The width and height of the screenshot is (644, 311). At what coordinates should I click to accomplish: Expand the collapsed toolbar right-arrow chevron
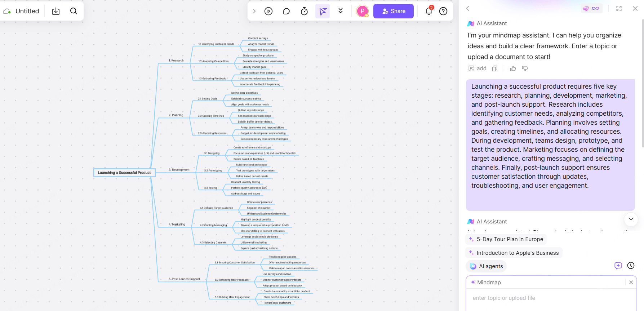pyautogui.click(x=254, y=11)
